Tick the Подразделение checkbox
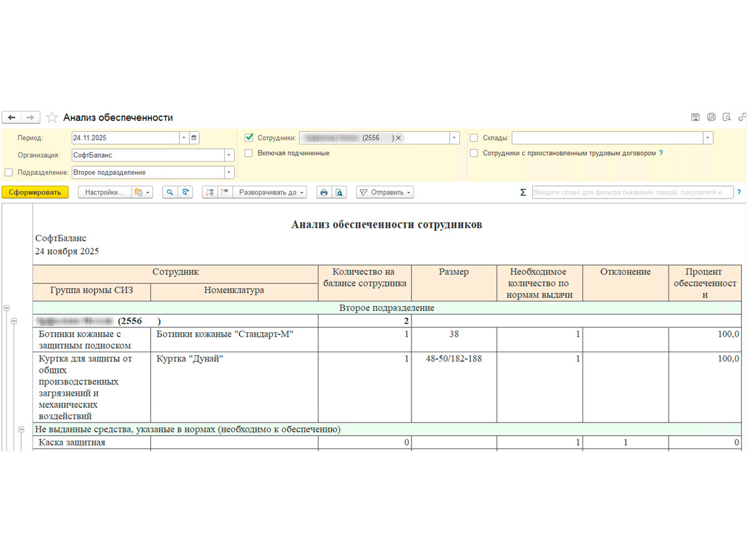Screen dimensions: 747x560 [x=8, y=172]
